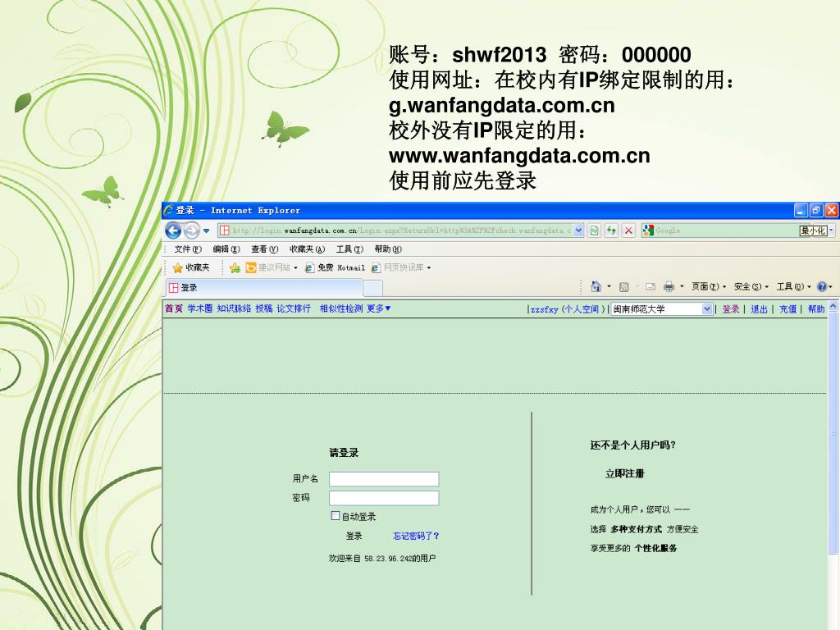Minimize the Internet Explorer window

coord(801,211)
